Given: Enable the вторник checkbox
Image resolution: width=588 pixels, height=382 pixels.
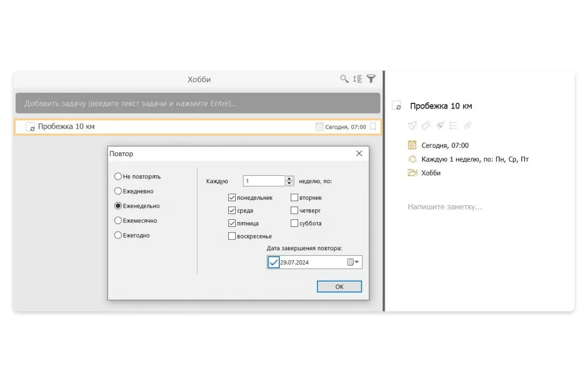Looking at the screenshot, I should pyautogui.click(x=294, y=198).
